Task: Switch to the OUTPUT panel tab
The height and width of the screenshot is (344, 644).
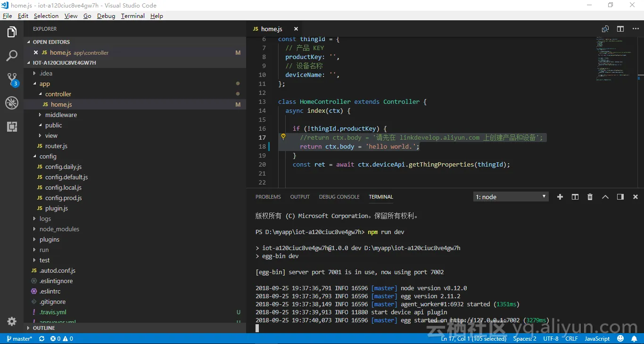Action: click(300, 197)
